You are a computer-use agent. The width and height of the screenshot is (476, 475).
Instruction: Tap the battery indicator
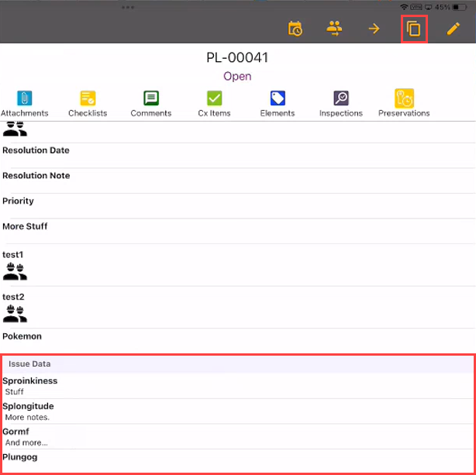coord(459,7)
